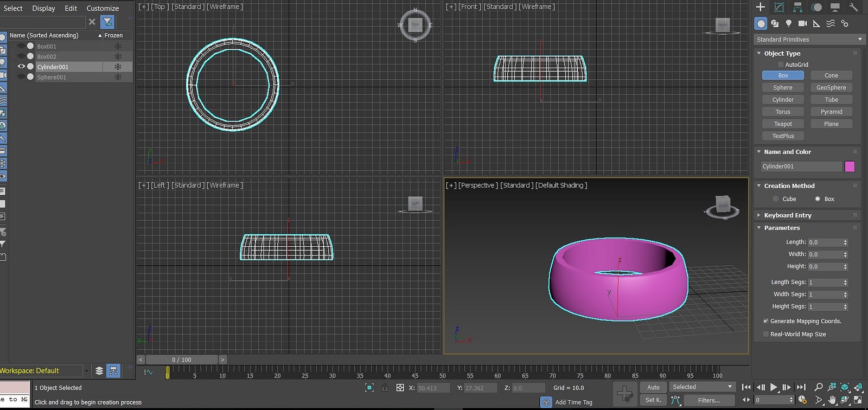
Task: Open the Modify panel tab
Action: (779, 7)
